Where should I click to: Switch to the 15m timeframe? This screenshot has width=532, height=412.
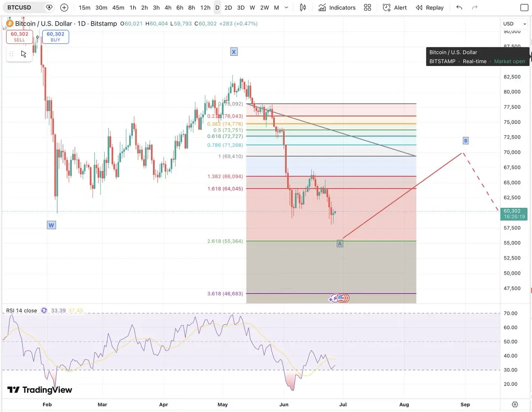pyautogui.click(x=84, y=8)
